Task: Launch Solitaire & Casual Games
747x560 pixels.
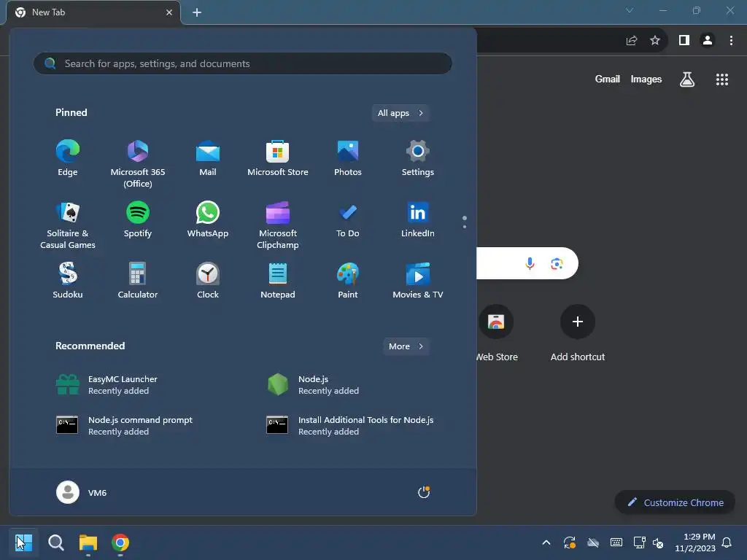Action: [x=68, y=225]
